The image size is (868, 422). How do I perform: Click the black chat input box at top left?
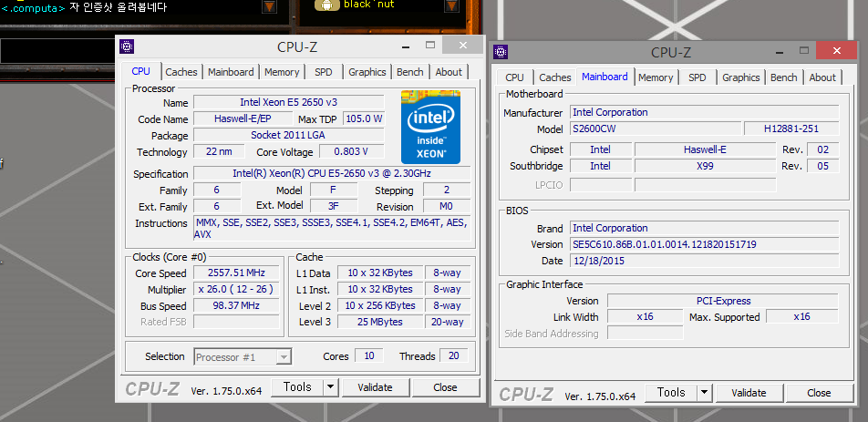pos(58,51)
